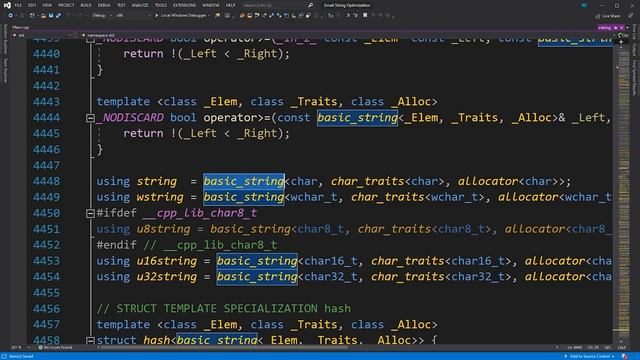Select the Main.cpp editor tab

(x=20, y=27)
